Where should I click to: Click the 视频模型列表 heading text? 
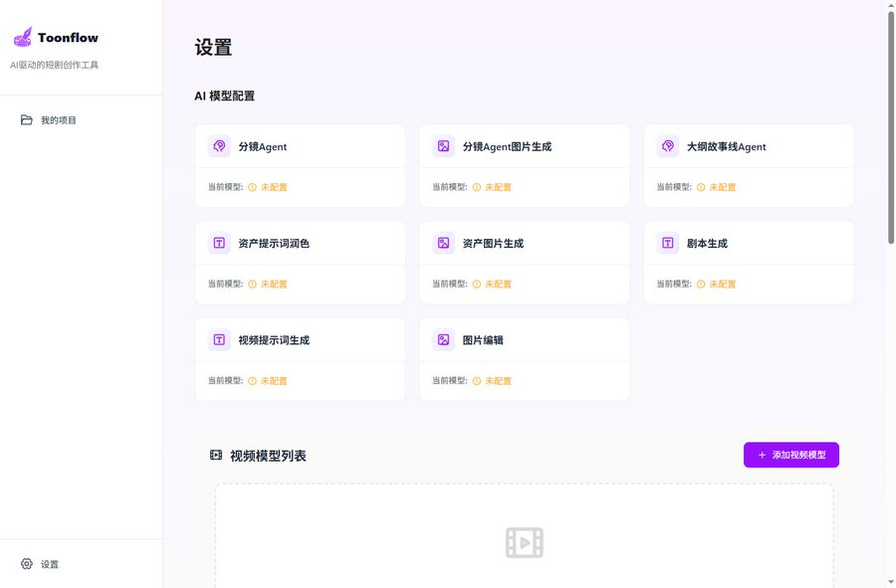tap(268, 456)
